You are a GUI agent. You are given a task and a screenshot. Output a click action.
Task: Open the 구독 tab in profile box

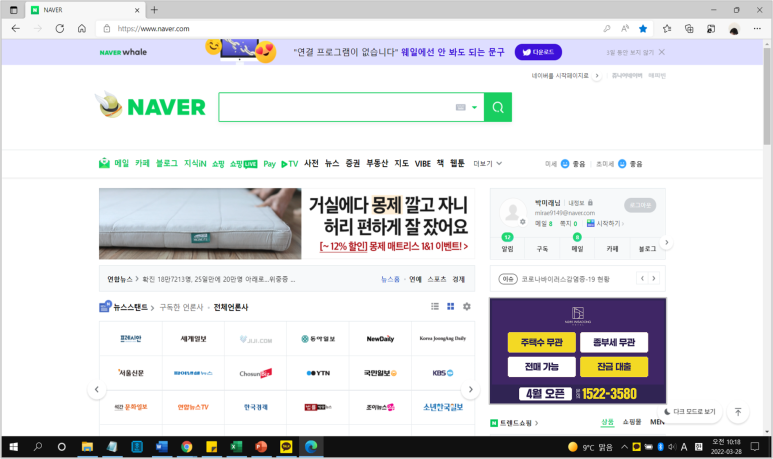coord(542,248)
